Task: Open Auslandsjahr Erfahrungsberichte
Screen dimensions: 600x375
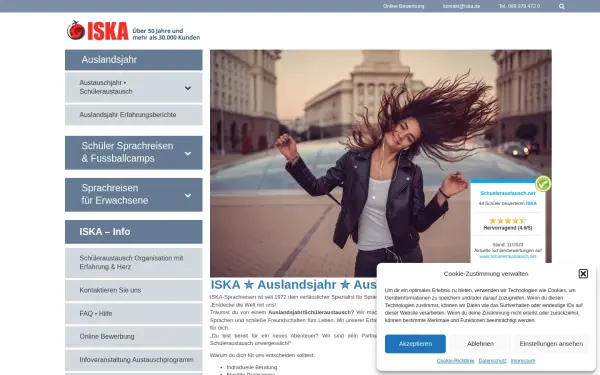Action: point(134,115)
